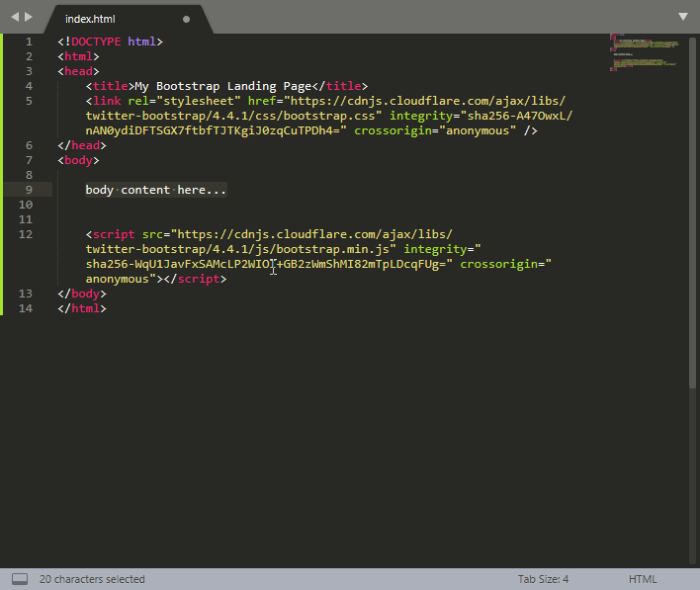Click line number 12 in gutter
The image size is (700, 590).
click(x=26, y=234)
